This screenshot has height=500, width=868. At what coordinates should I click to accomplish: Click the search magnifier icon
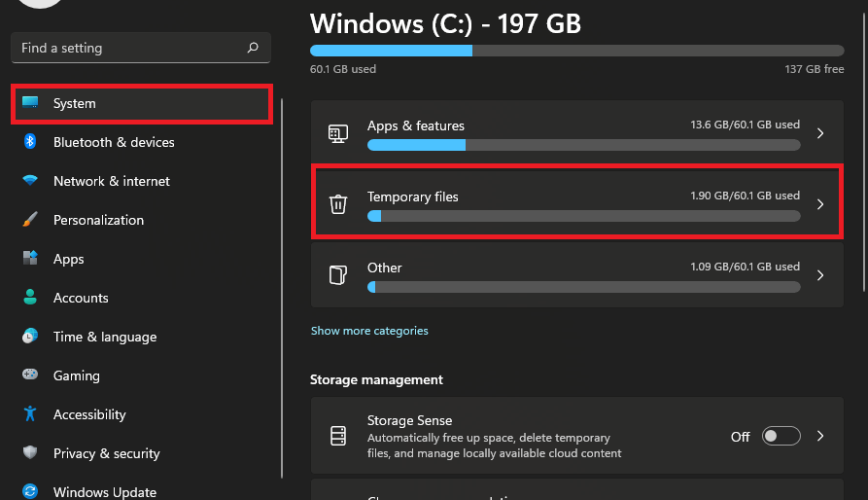(x=253, y=48)
